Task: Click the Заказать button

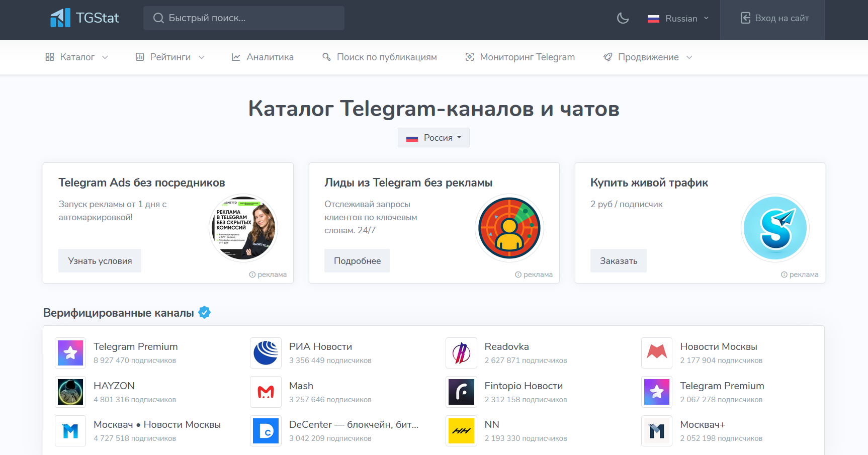Action: [618, 261]
